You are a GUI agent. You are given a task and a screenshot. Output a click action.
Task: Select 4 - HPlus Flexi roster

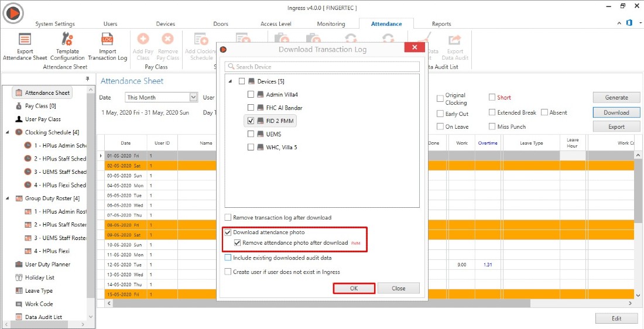tap(47, 251)
